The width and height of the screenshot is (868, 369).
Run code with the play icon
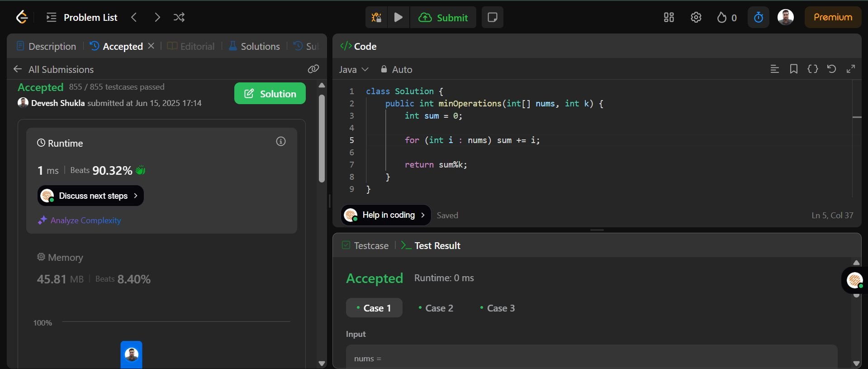coord(398,18)
